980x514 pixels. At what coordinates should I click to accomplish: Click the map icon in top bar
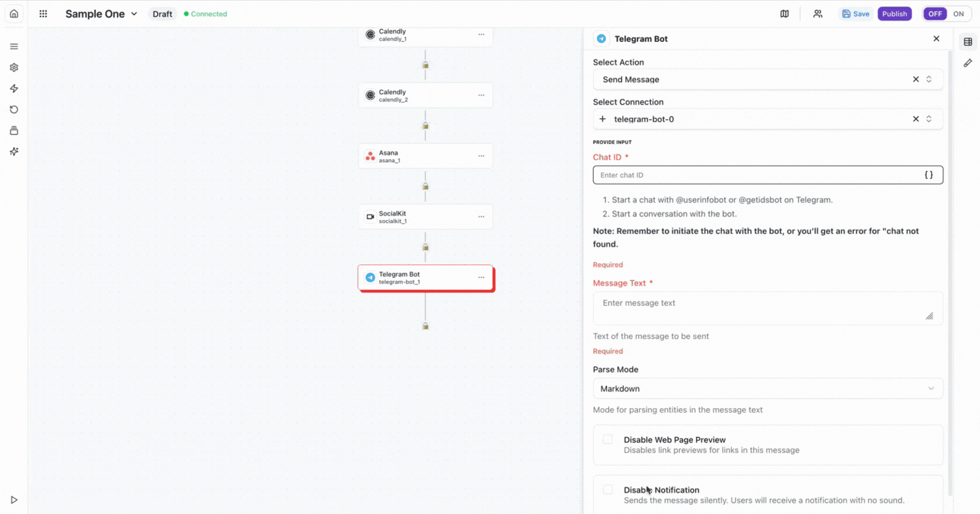click(784, 14)
